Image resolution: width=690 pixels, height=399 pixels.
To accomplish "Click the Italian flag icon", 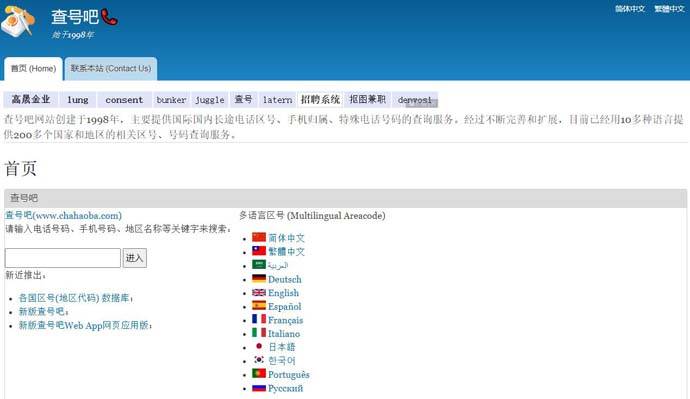I will (x=259, y=333).
